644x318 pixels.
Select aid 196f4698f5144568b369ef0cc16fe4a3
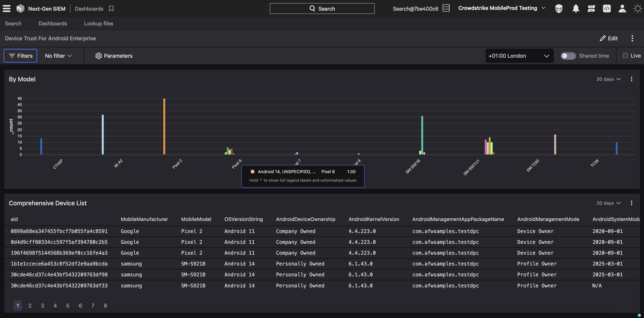click(59, 253)
